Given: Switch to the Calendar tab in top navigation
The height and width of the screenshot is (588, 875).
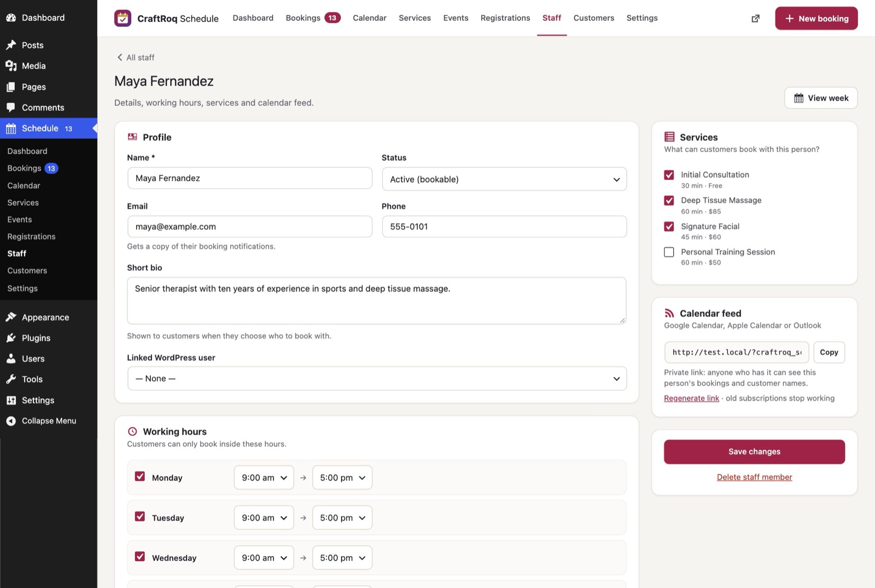Looking at the screenshot, I should (370, 18).
